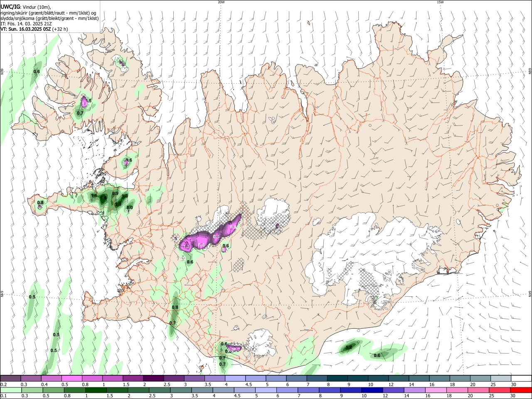
Task: Select the '15W' longitude label at the top
Action: (440, 2)
